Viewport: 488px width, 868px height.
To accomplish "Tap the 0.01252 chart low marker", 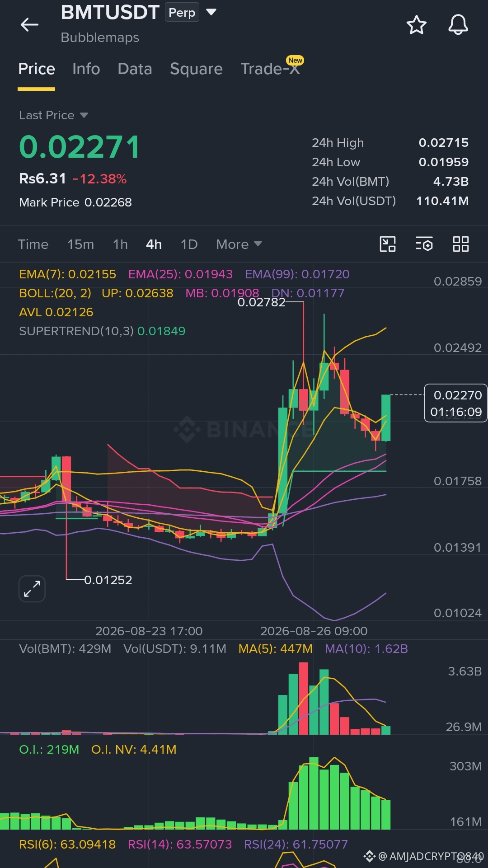I will pos(108,580).
